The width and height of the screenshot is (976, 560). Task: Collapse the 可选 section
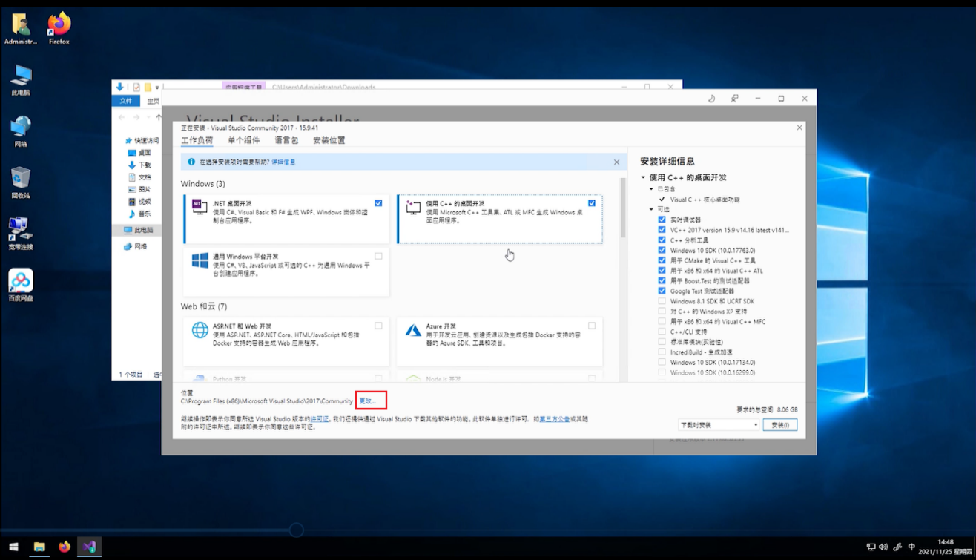point(651,209)
